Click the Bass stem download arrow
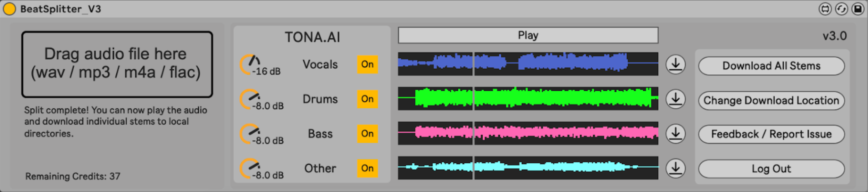This screenshot has height=192, width=868. (675, 134)
